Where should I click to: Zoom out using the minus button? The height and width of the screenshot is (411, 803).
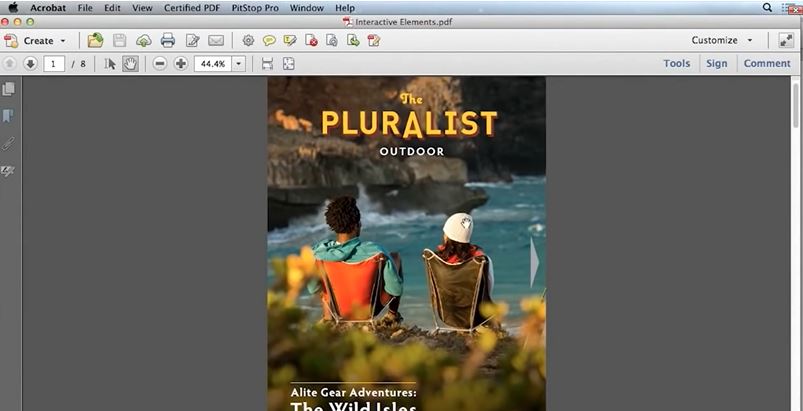coord(160,63)
